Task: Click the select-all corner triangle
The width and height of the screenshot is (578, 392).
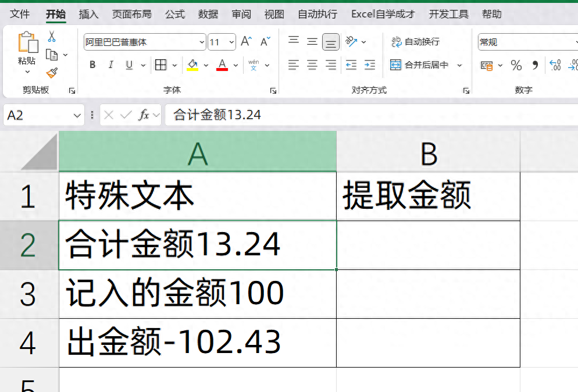Action: click(x=40, y=152)
